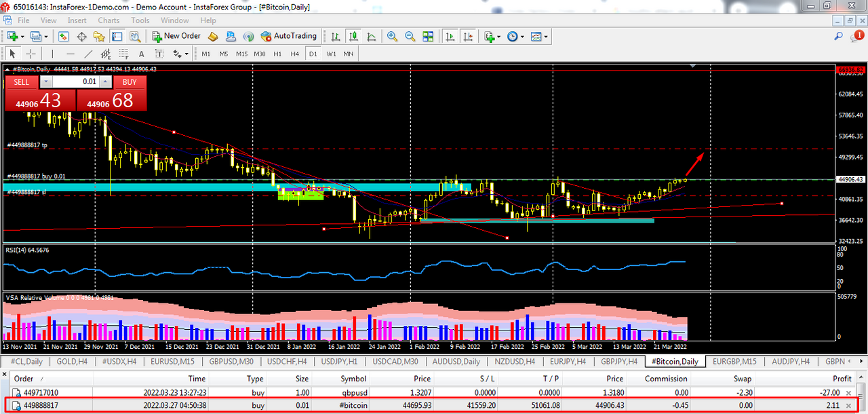Open the Charts menu

tap(108, 20)
